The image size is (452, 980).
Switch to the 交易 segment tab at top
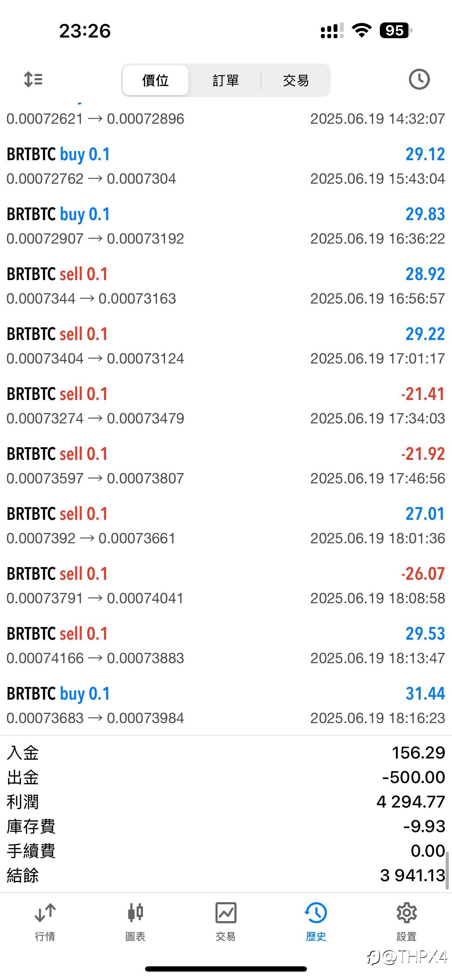[x=296, y=80]
